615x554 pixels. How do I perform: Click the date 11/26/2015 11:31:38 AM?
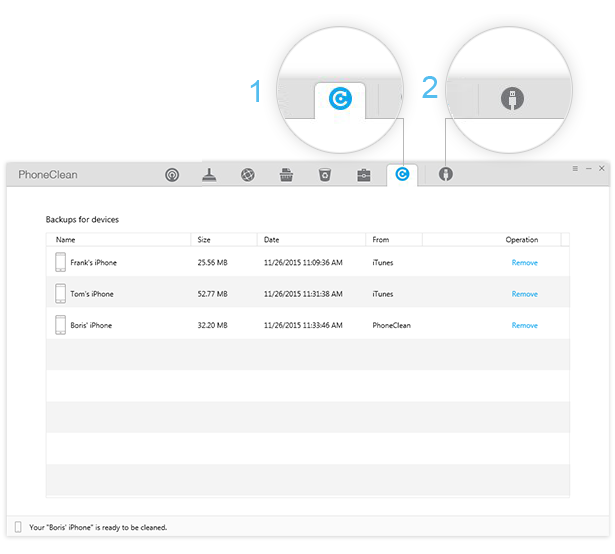(303, 294)
